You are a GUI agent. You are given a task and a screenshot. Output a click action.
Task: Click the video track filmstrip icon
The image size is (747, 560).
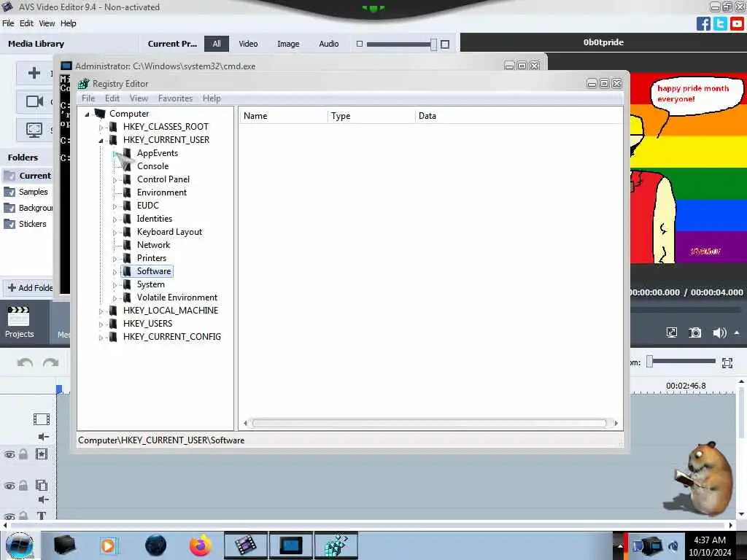(x=42, y=419)
